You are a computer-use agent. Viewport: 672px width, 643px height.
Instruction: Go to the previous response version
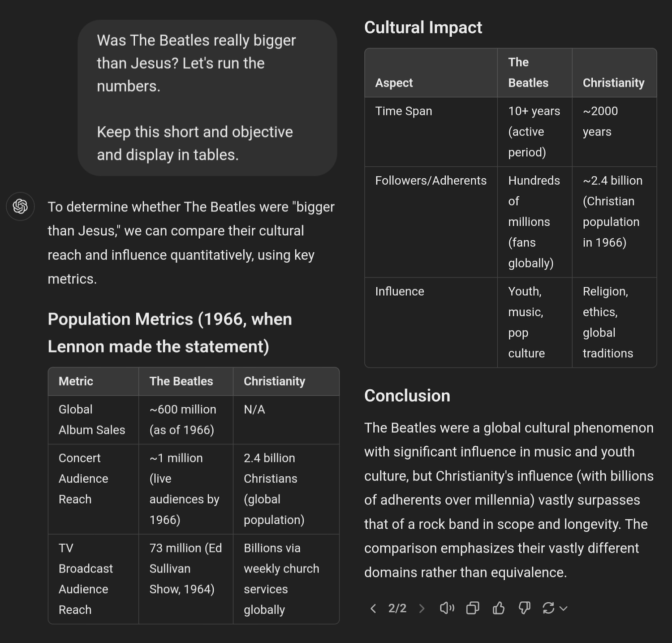coord(373,608)
